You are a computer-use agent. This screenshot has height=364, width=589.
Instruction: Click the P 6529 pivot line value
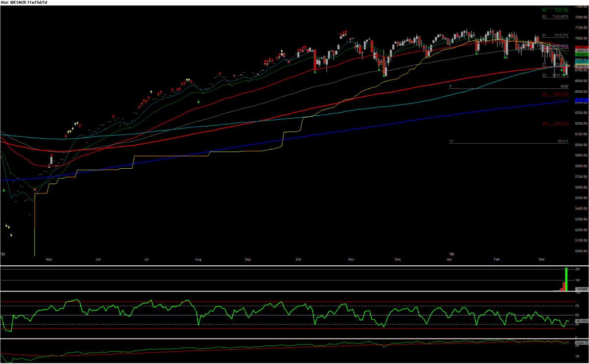click(564, 86)
